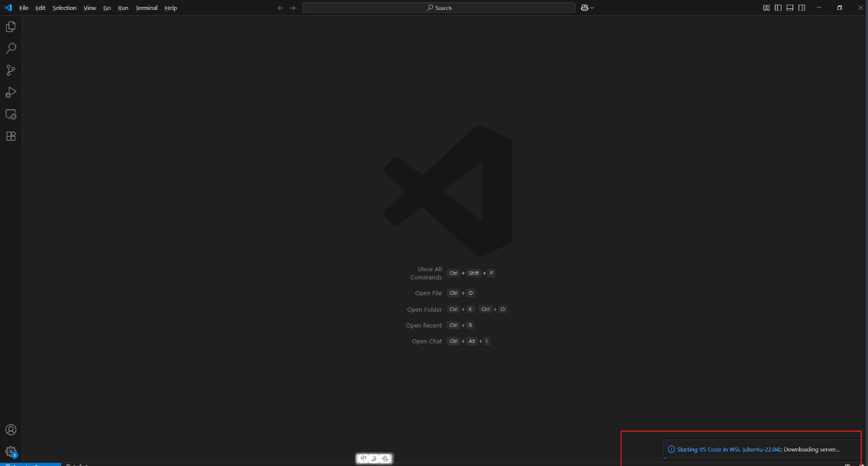The width and height of the screenshot is (868, 466).
Task: Toggle the Secondary Side Bar
Action: (x=802, y=8)
